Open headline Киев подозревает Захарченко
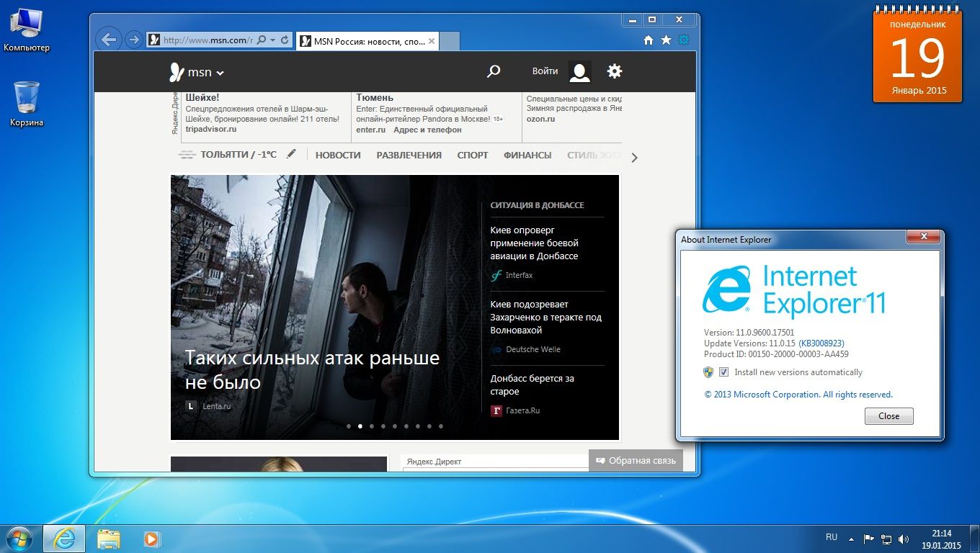 point(545,318)
